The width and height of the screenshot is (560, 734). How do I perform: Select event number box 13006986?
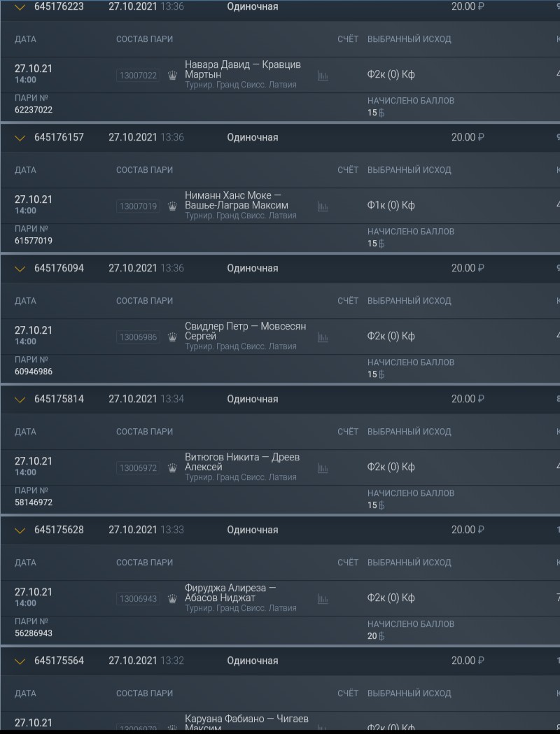coord(138,337)
